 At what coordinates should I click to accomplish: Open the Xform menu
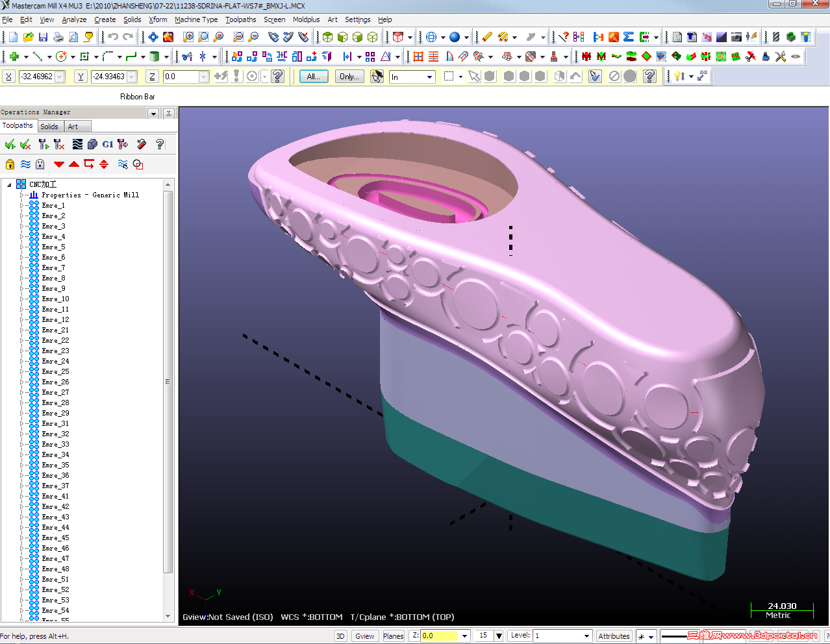pos(158,19)
